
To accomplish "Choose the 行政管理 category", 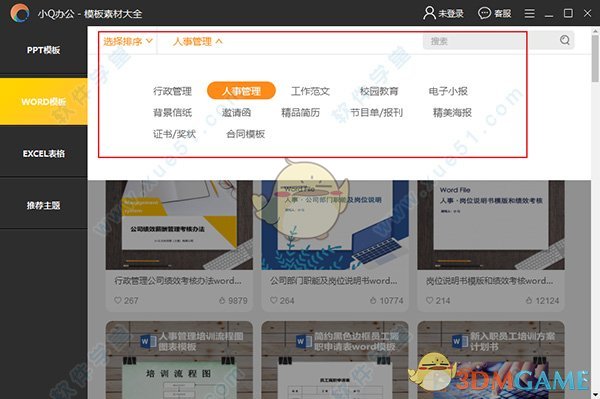I will coord(172,91).
